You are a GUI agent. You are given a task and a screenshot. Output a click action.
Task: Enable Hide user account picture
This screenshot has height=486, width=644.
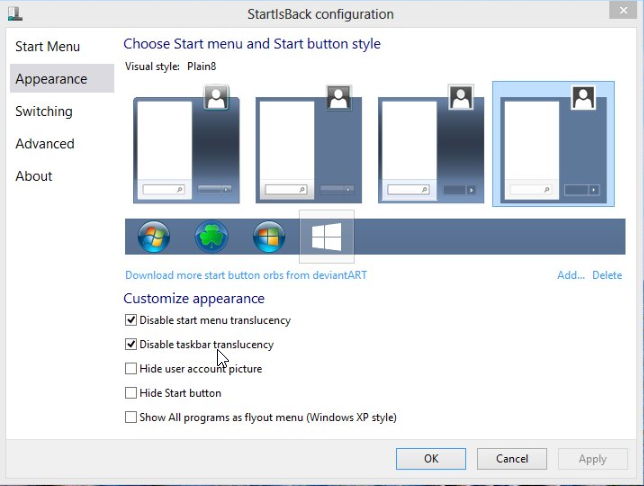pos(131,369)
